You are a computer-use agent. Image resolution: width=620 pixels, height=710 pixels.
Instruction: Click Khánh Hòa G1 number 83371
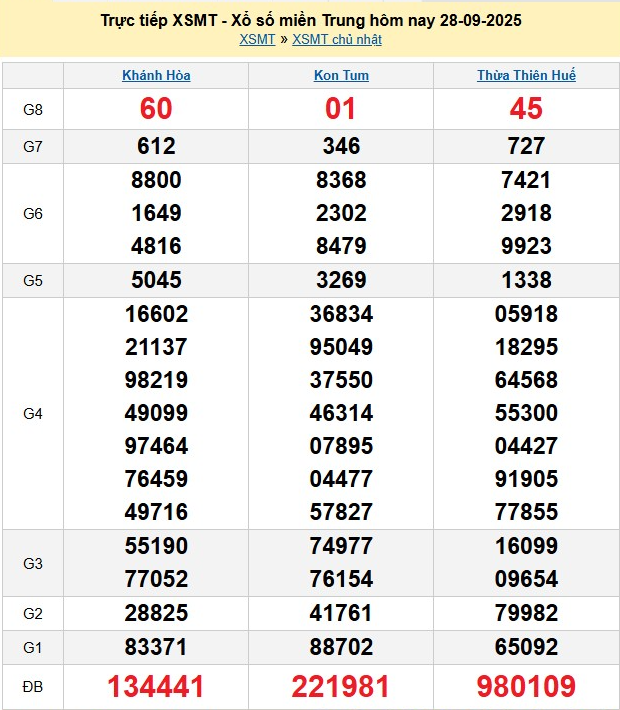pos(156,647)
